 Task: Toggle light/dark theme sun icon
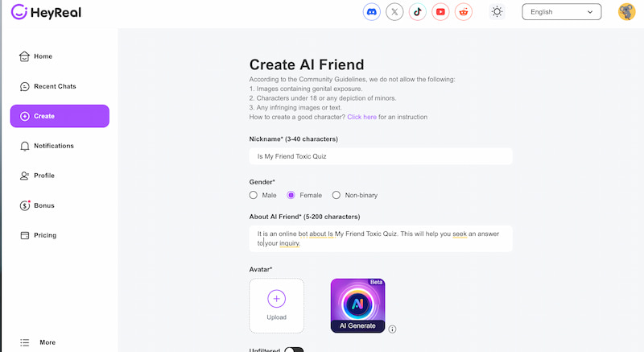pos(497,12)
